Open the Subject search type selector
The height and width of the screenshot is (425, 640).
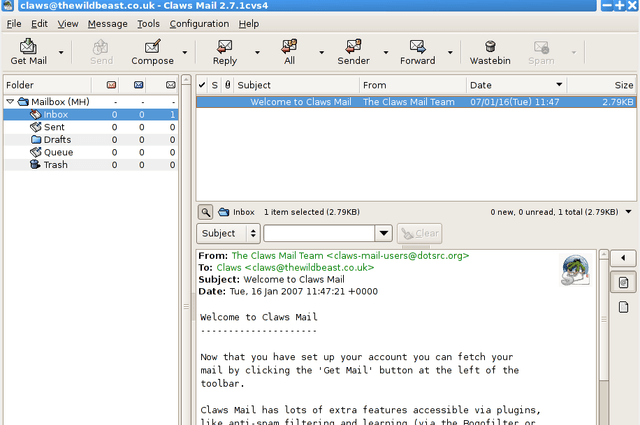228,233
